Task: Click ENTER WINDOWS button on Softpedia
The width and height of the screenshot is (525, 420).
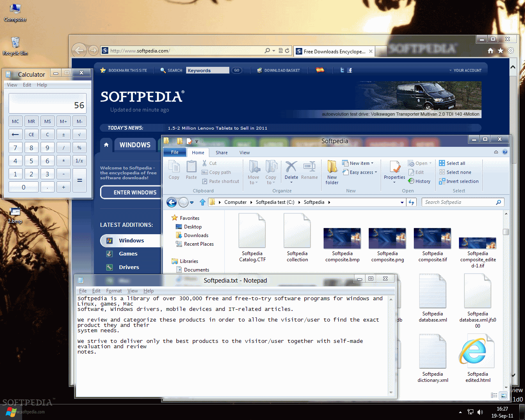Action: (x=131, y=192)
